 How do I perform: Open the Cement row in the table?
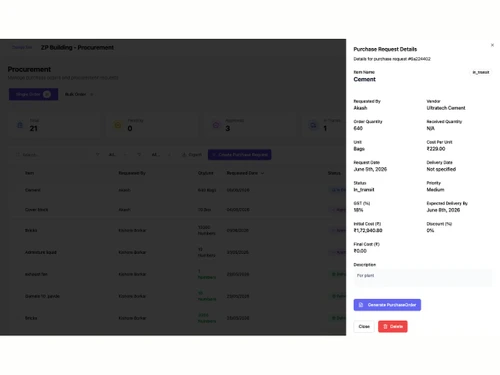tap(178, 190)
